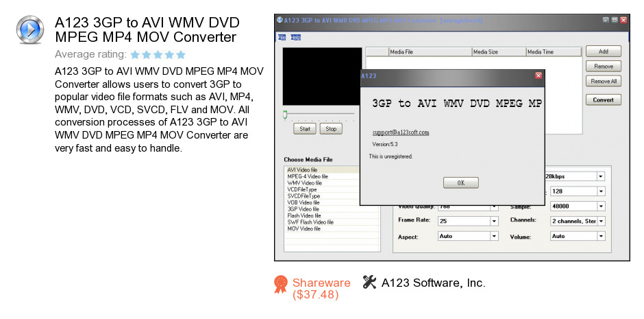Open the Channels dropdown

(601, 221)
